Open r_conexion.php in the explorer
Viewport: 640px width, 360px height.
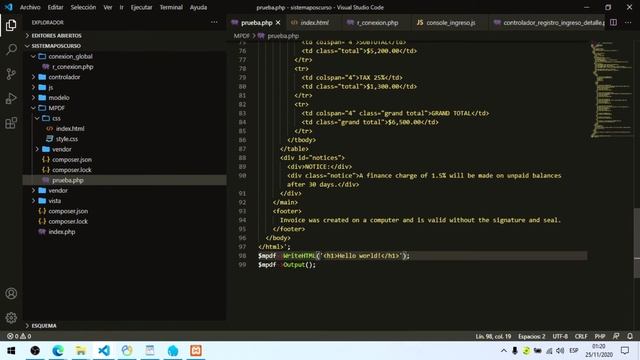coord(124,67)
